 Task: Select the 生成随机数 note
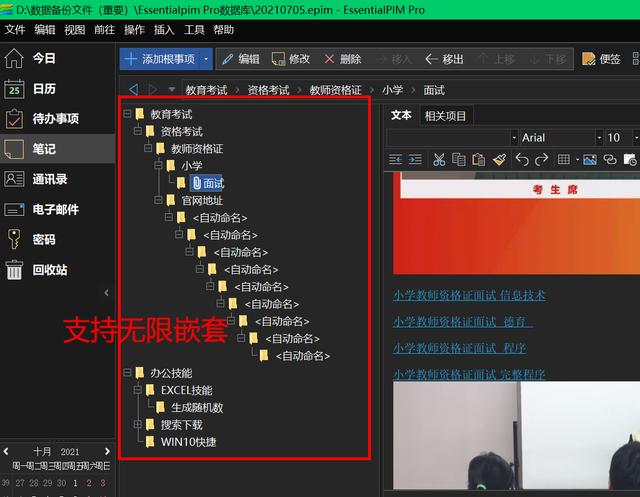[197, 407]
